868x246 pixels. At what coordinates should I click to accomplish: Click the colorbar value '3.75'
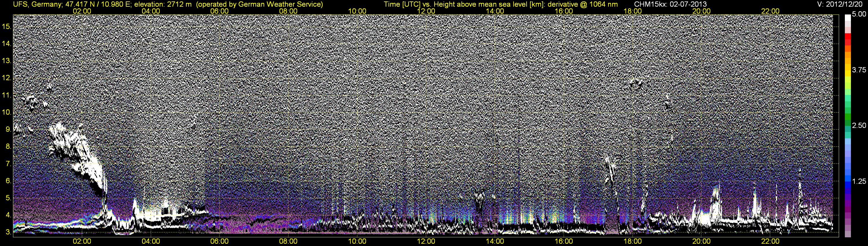click(x=859, y=70)
